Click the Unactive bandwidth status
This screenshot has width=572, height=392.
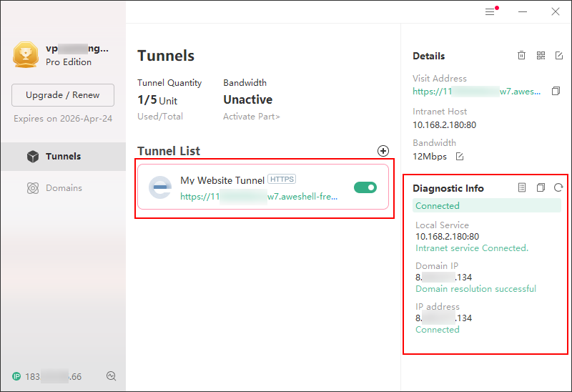[247, 99]
